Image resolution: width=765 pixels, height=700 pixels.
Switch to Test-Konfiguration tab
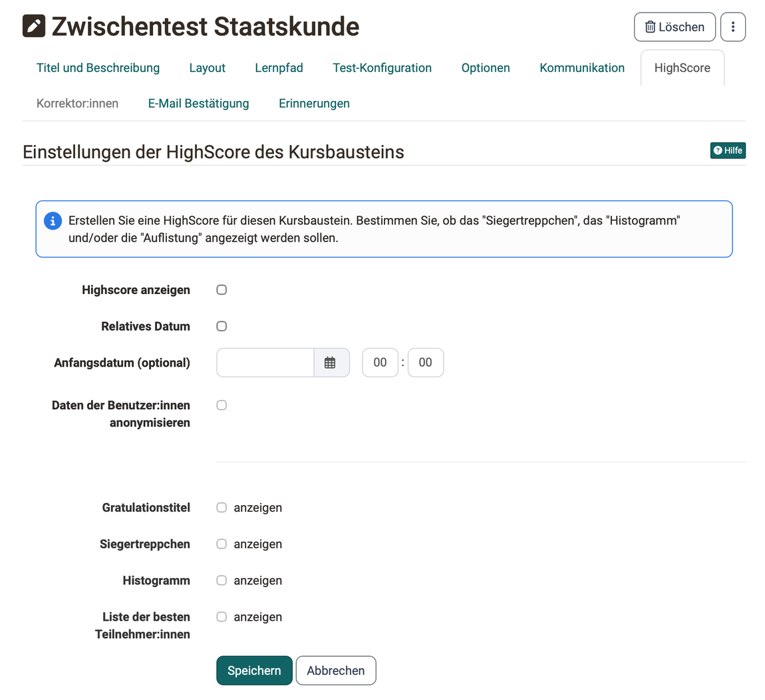382,68
